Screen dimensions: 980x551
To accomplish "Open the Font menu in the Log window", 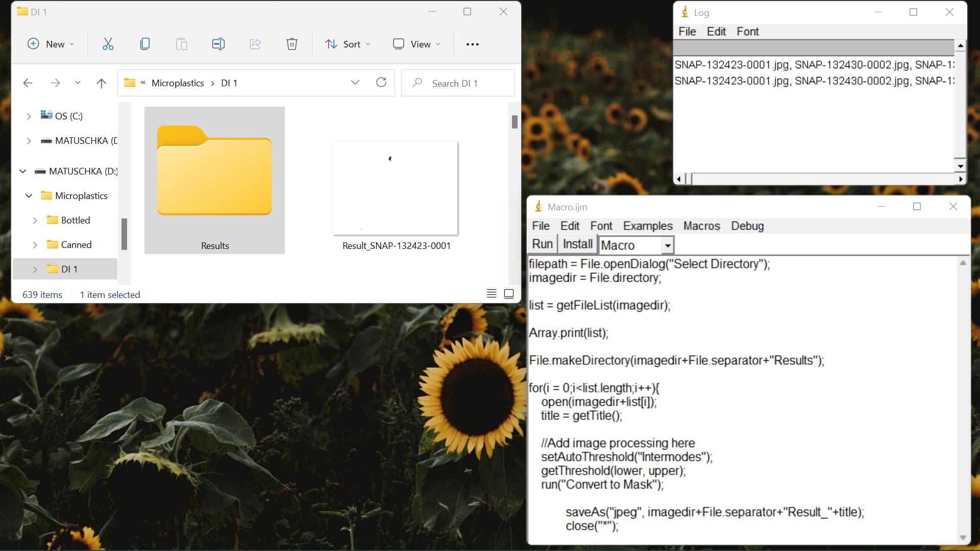I will click(747, 31).
